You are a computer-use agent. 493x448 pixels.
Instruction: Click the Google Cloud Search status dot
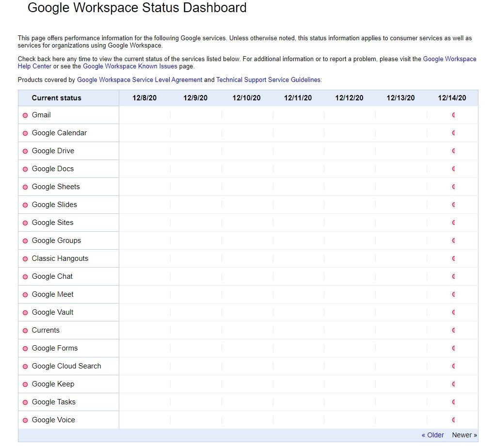pos(25,366)
